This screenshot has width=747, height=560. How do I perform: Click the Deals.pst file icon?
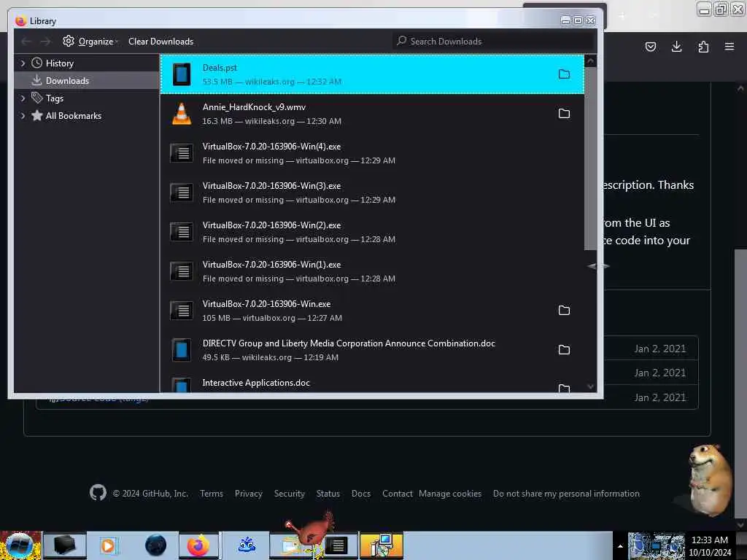click(x=182, y=75)
